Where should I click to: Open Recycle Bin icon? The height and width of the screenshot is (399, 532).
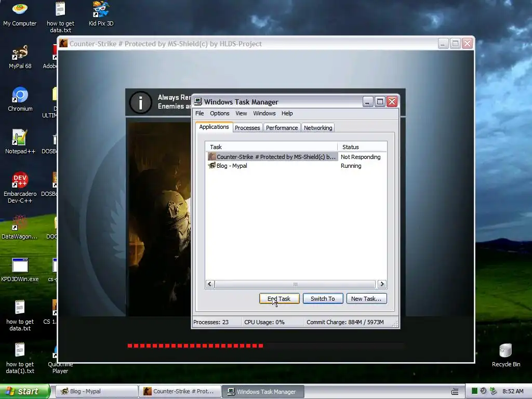coord(506,355)
